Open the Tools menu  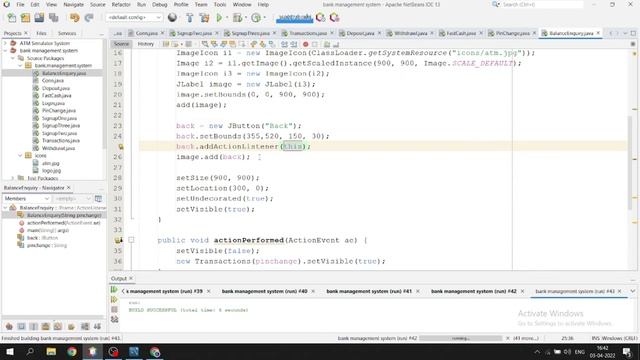(x=220, y=4)
